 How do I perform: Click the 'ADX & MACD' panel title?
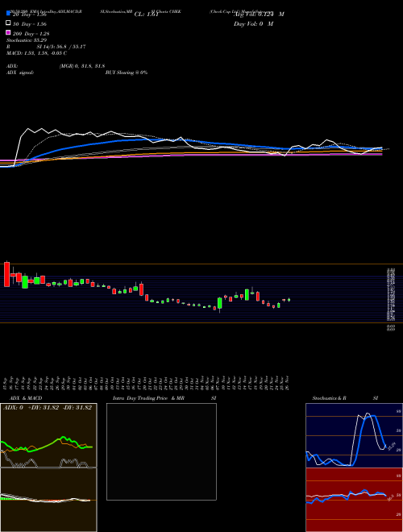26,398
